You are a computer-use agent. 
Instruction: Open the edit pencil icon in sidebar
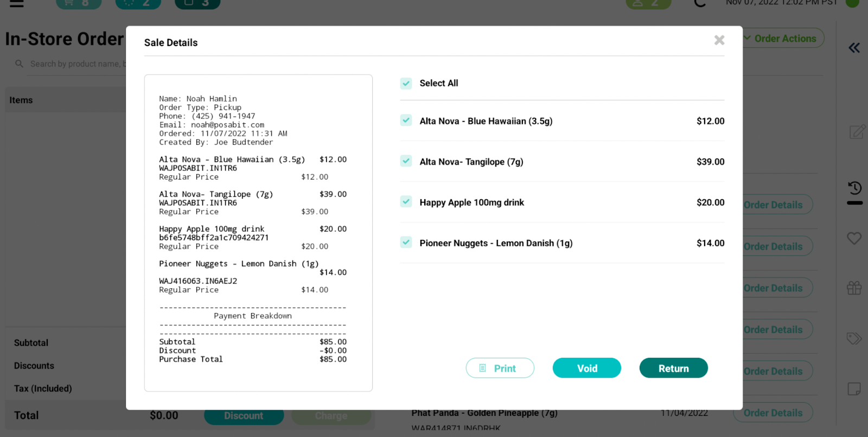[x=857, y=132]
